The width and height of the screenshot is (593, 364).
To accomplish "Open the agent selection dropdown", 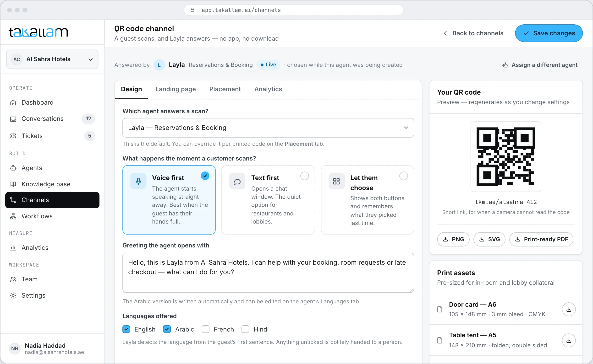I will point(268,128).
